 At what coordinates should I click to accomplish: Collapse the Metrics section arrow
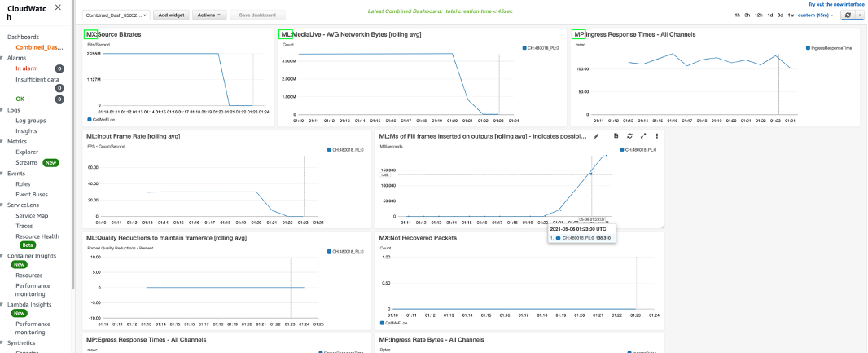click(x=2, y=141)
